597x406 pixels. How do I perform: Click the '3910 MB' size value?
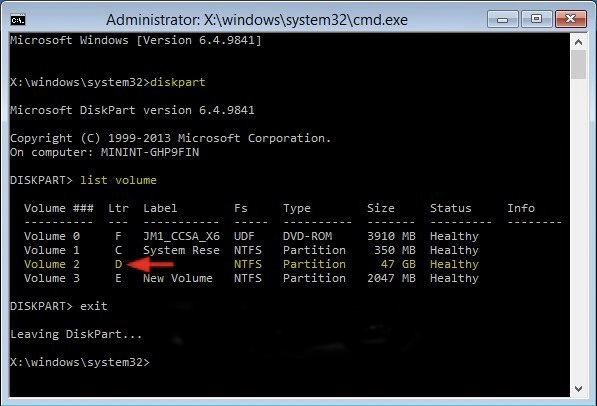coord(391,236)
